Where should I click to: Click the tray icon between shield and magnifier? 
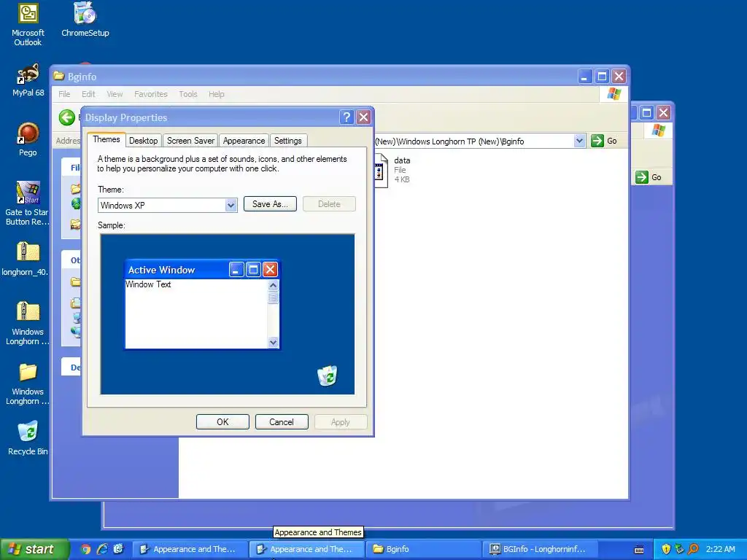(x=679, y=549)
